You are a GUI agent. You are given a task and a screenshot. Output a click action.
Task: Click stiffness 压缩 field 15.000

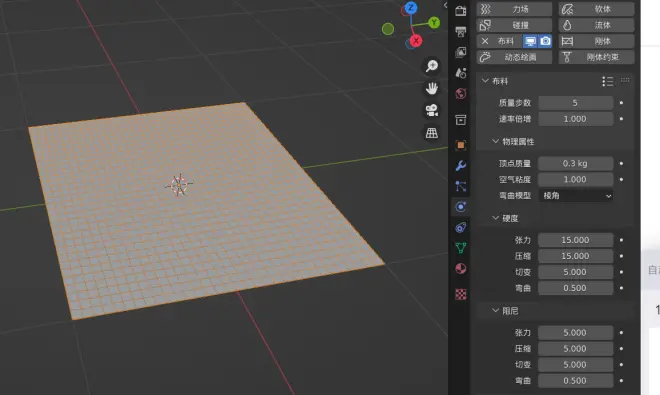[576, 256]
